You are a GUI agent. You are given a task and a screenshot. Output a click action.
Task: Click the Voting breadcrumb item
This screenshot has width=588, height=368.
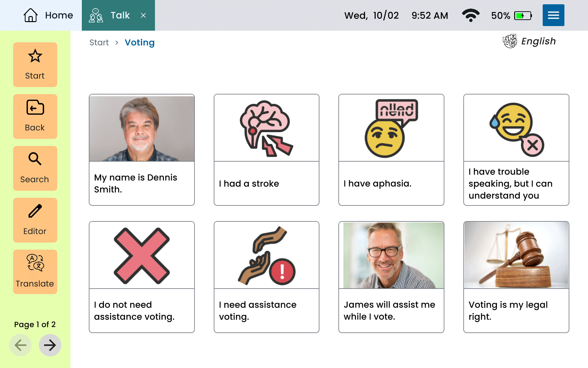click(x=139, y=42)
